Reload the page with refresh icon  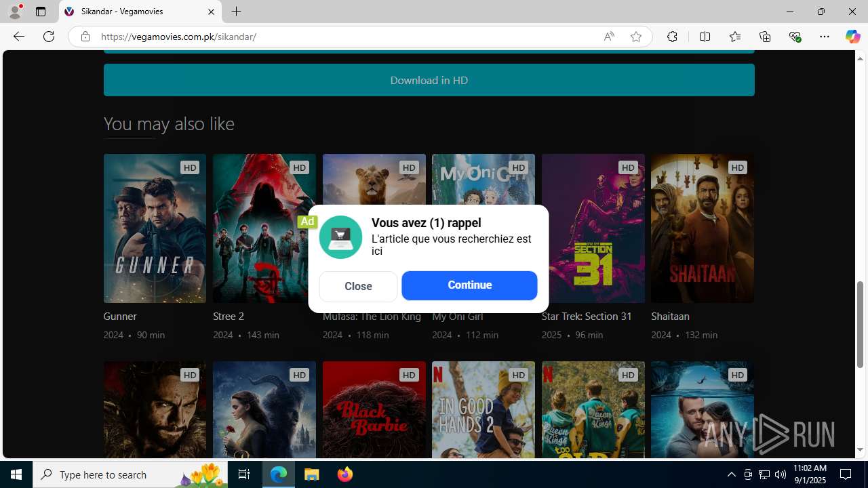49,37
